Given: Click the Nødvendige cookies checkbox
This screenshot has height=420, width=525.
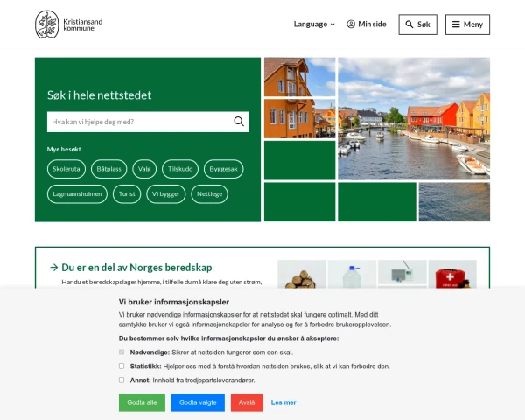Looking at the screenshot, I should pos(122,353).
